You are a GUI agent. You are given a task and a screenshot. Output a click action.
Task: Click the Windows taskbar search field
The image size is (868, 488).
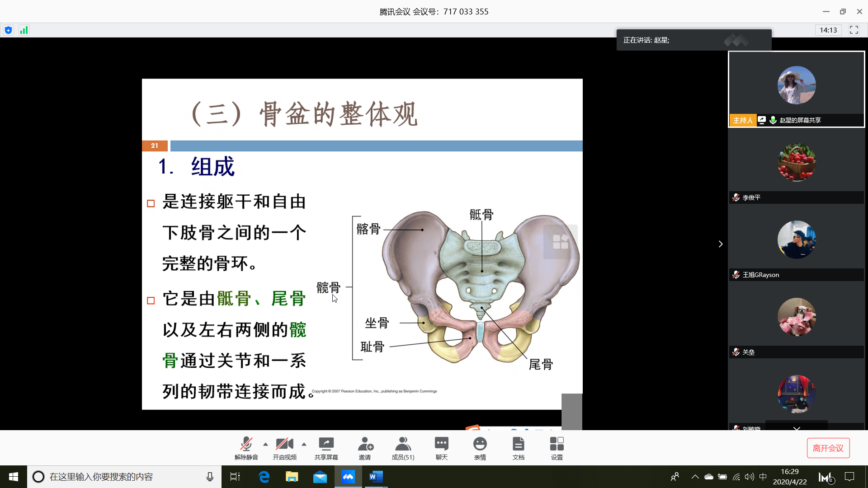coord(122,477)
